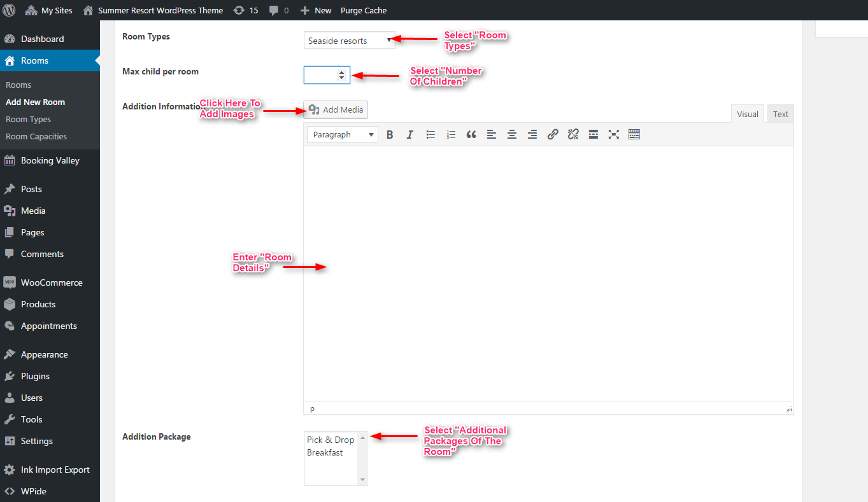The image size is (868, 502).
Task: Click the Add Media button
Action: coord(336,109)
